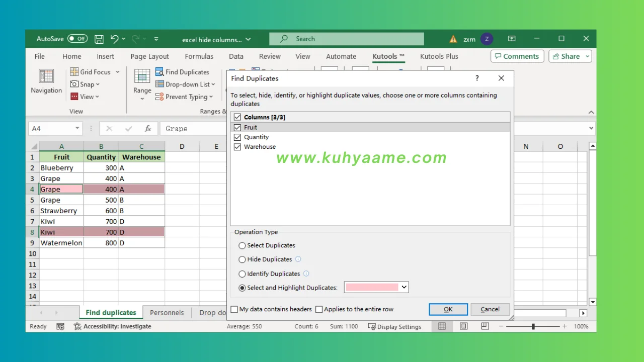This screenshot has height=362, width=644.
Task: Switch to Page Layout view icon
Action: tap(463, 326)
